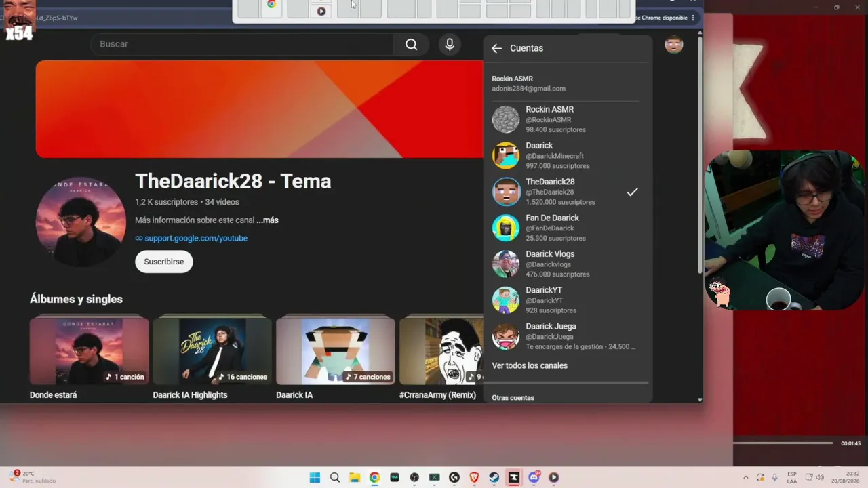Open File Explorer from the taskbar
Viewport: 868px width, 488px height.
point(355,477)
